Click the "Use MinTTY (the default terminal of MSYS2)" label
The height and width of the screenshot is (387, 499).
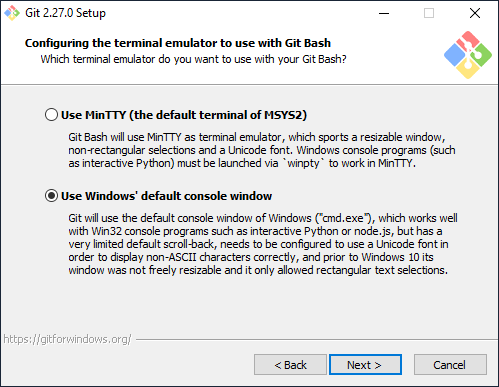coord(184,115)
